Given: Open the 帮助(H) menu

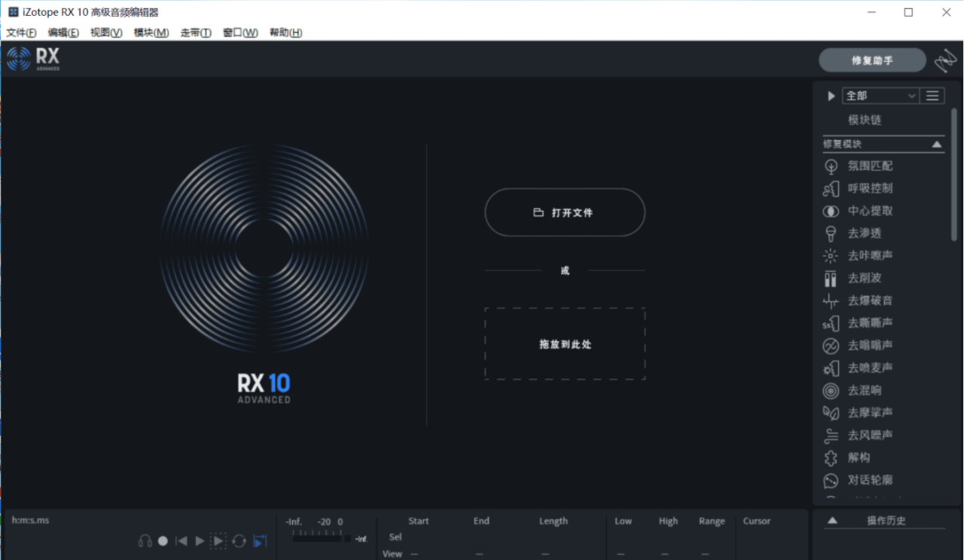Looking at the screenshot, I should 285,32.
